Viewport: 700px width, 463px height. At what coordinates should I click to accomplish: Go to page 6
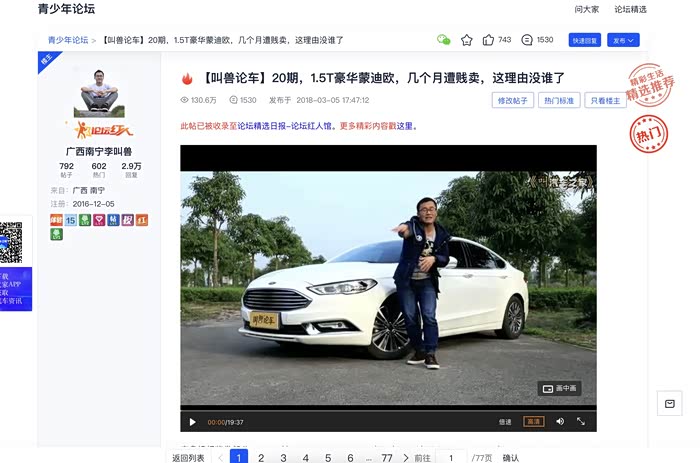click(x=350, y=458)
